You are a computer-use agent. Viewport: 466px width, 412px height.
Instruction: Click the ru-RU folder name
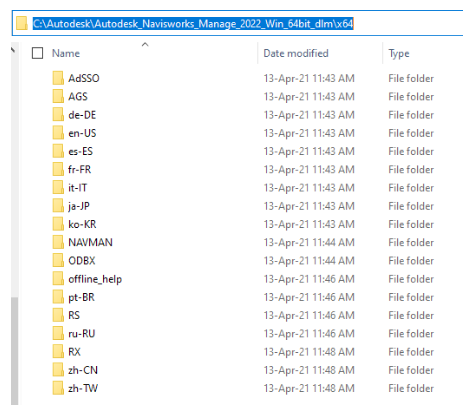coord(82,334)
